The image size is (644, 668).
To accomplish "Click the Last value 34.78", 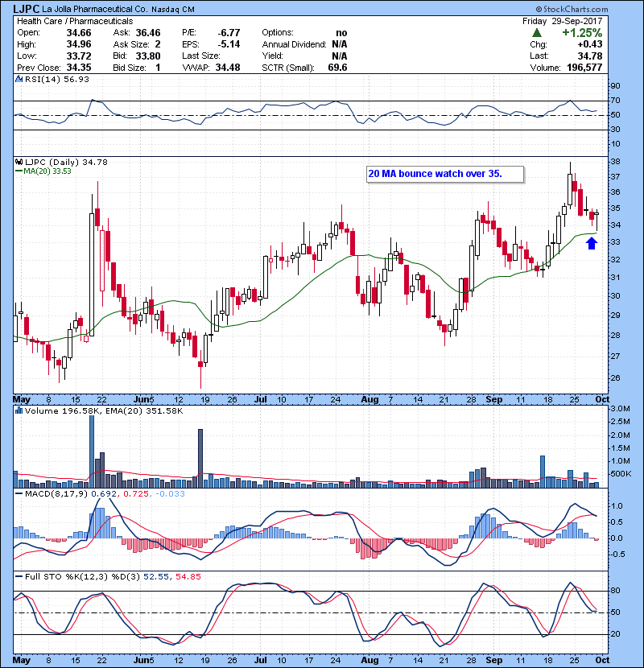I will pyautogui.click(x=590, y=56).
